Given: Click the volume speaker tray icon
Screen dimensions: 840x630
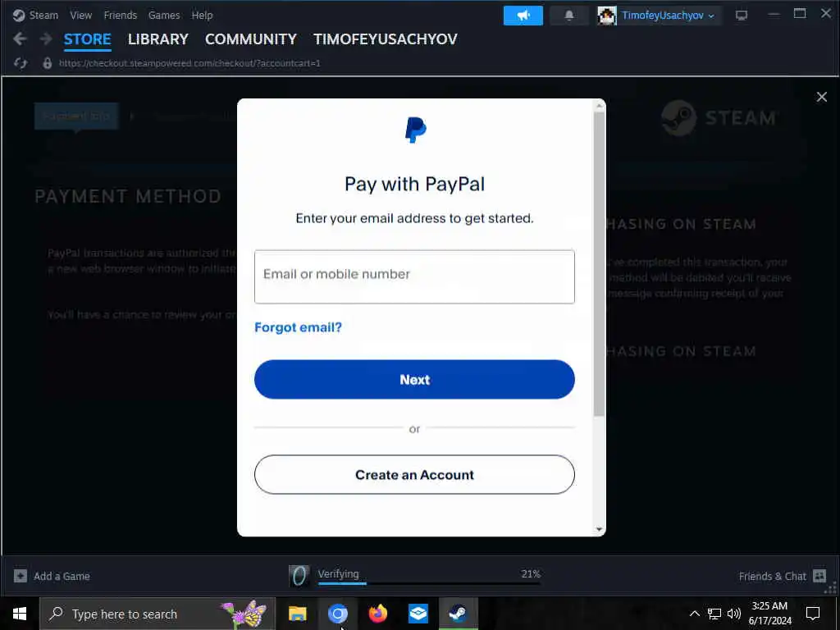Looking at the screenshot, I should point(734,614).
